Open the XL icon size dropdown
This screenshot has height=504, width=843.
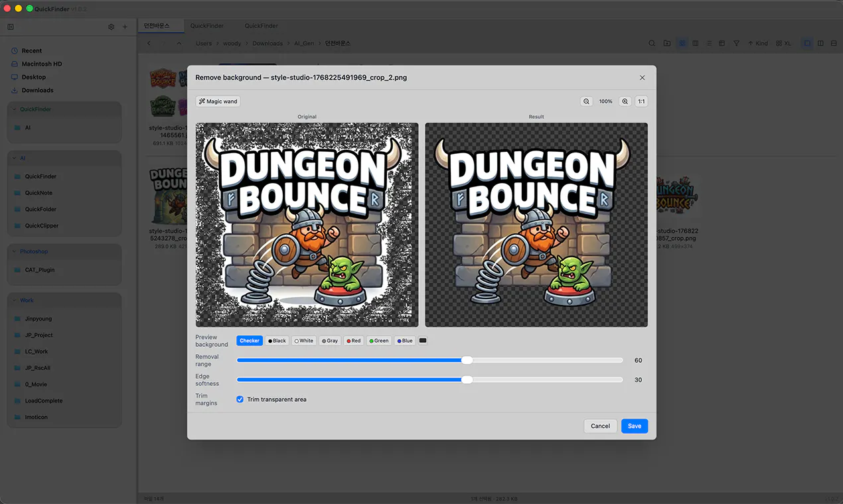(x=783, y=44)
